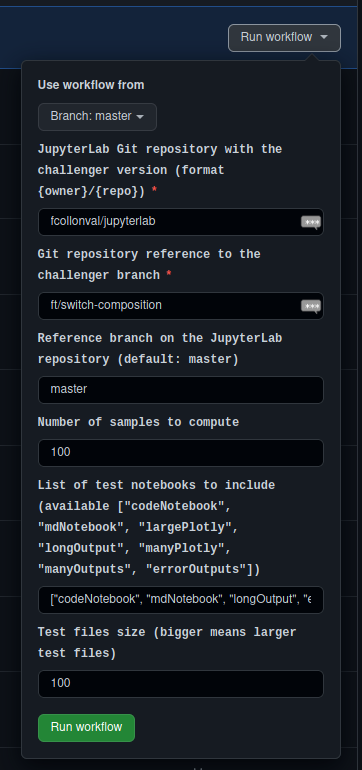Click the 'Test files size' label text
The width and height of the screenshot is (362, 770).
[167, 643]
